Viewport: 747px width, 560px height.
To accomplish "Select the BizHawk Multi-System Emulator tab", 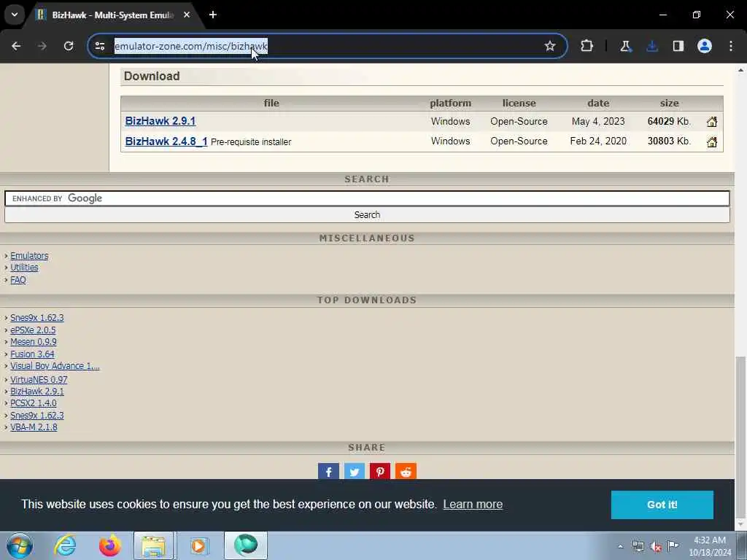I will click(x=112, y=15).
